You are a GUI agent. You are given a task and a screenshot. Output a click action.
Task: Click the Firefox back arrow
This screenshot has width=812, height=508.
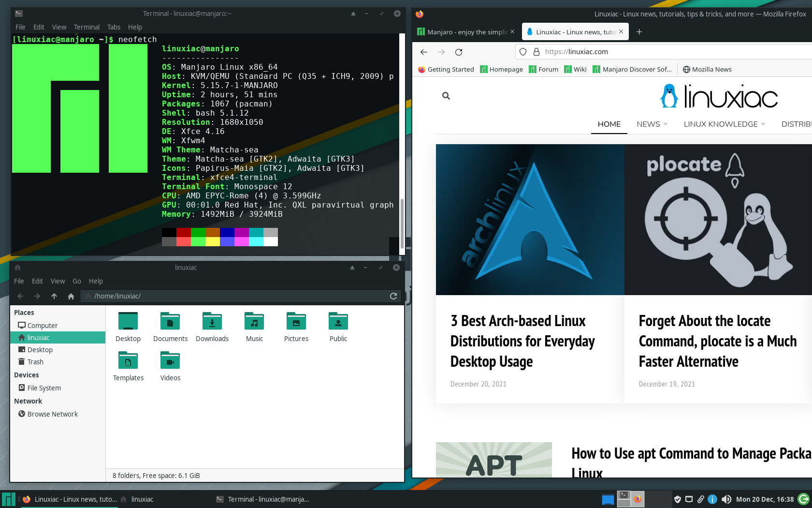(424, 52)
